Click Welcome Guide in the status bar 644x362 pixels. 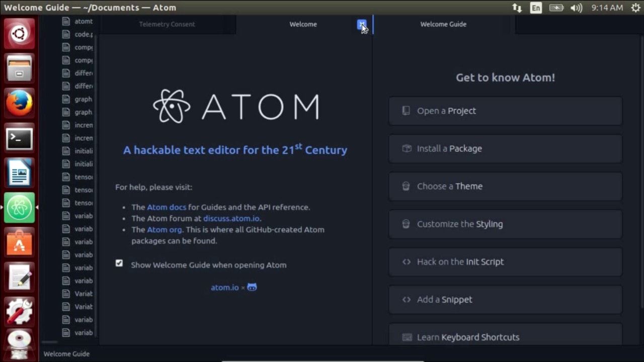[66, 354]
